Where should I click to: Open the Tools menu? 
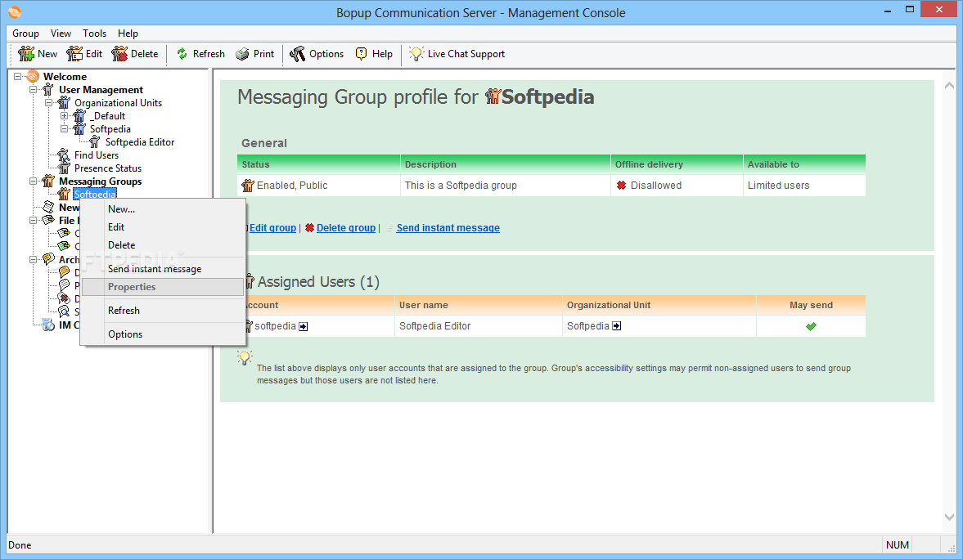tap(95, 34)
